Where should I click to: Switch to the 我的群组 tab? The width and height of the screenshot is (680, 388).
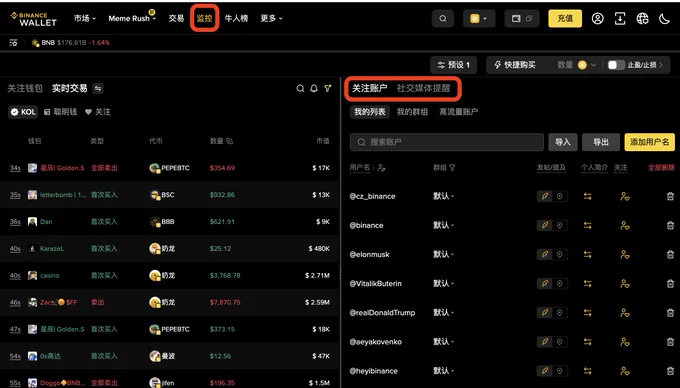(412, 112)
